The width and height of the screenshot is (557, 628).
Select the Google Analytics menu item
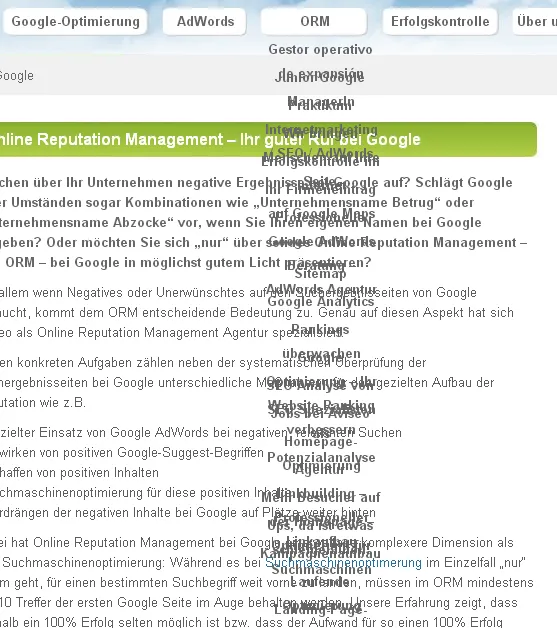[x=321, y=301]
